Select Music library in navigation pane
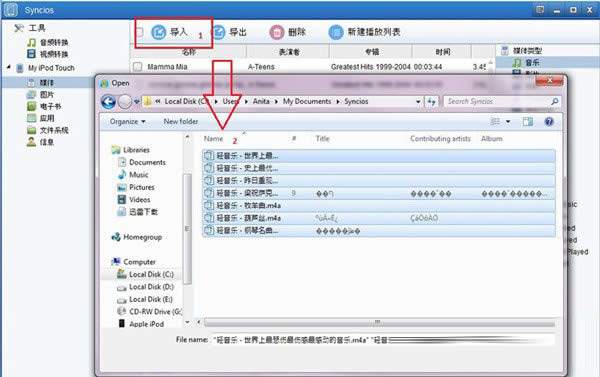Viewport: 600px width, 377px height. click(133, 175)
